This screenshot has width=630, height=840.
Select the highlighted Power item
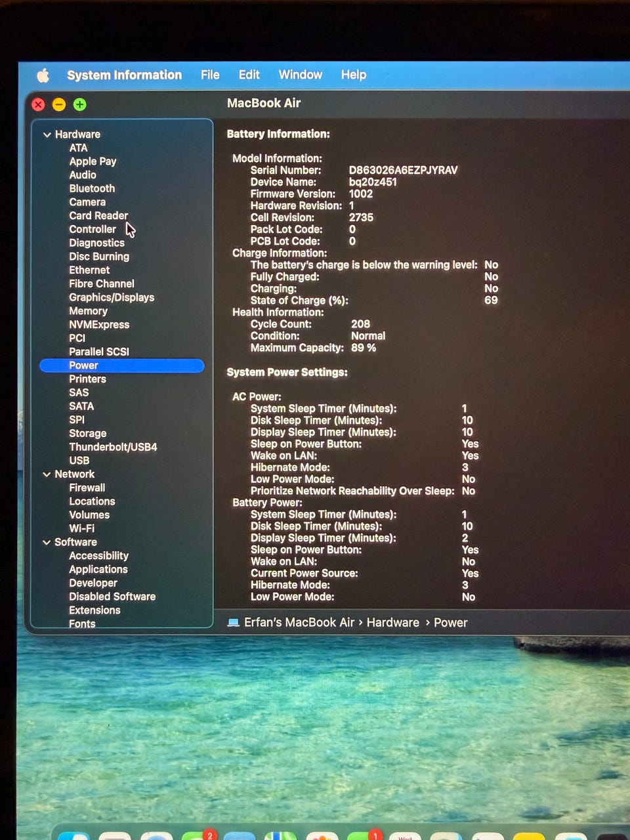[122, 366]
